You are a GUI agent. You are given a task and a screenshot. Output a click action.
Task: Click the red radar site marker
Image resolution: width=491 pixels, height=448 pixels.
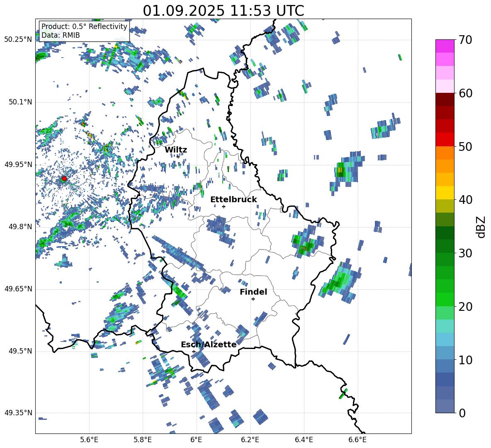[64, 179]
